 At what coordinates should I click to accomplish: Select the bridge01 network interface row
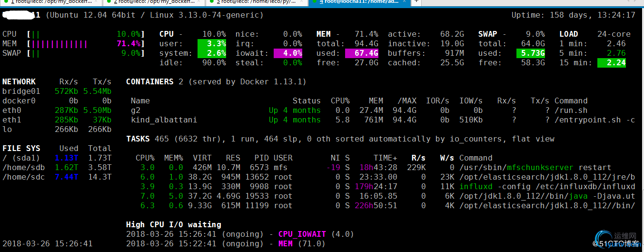[57, 91]
